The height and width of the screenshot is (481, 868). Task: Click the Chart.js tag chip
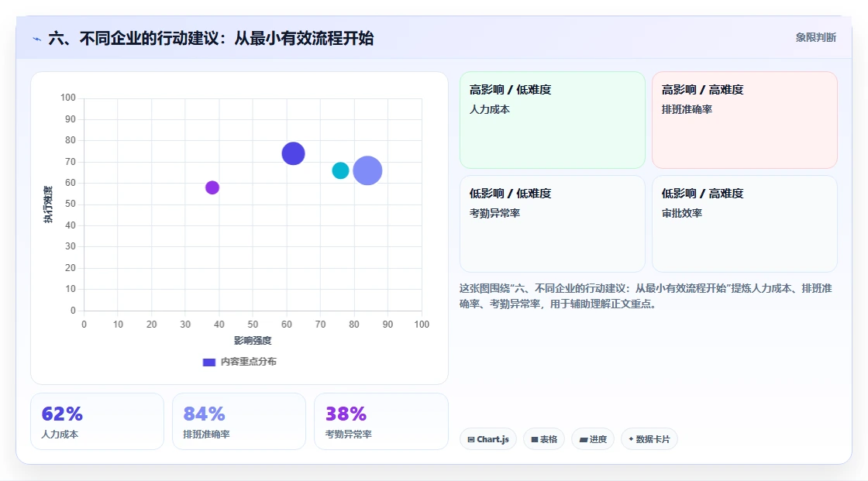pyautogui.click(x=488, y=439)
